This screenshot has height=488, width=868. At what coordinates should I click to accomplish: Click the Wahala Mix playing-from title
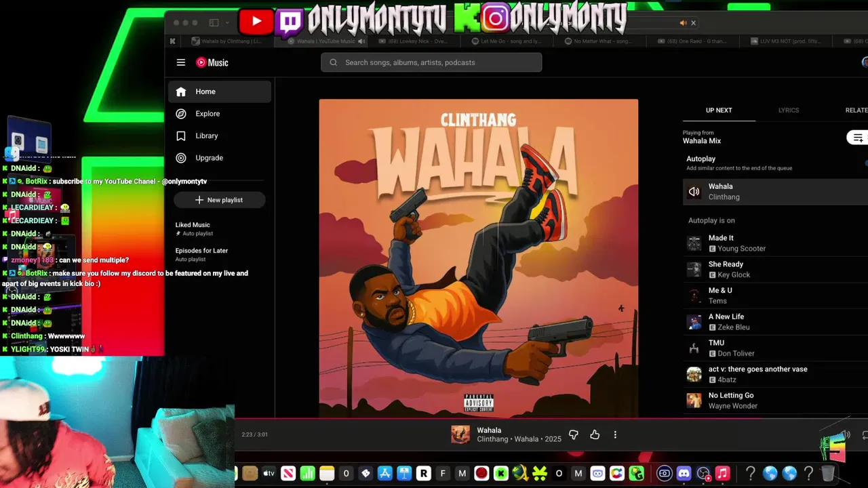coord(702,141)
